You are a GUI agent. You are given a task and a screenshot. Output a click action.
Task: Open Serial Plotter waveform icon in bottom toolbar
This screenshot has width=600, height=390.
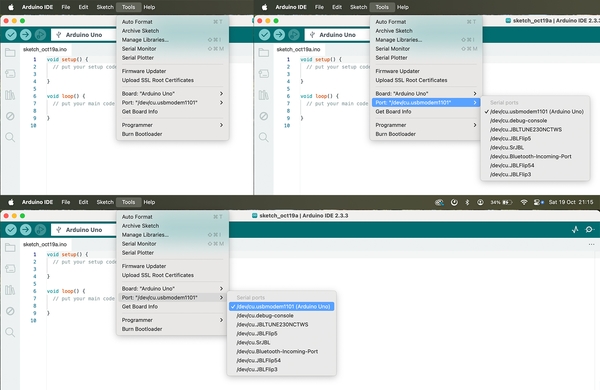575,230
